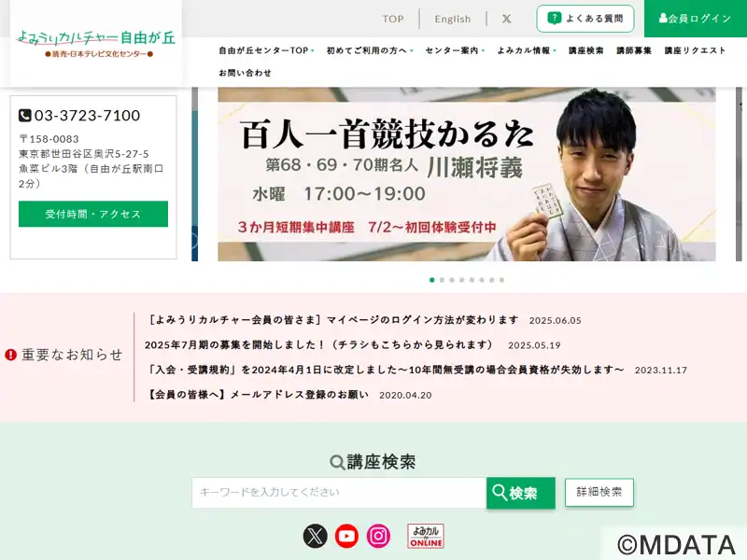Expand the 自由が丘センターTOP dropdown menu
This screenshot has width=747, height=560.
[x=266, y=50]
